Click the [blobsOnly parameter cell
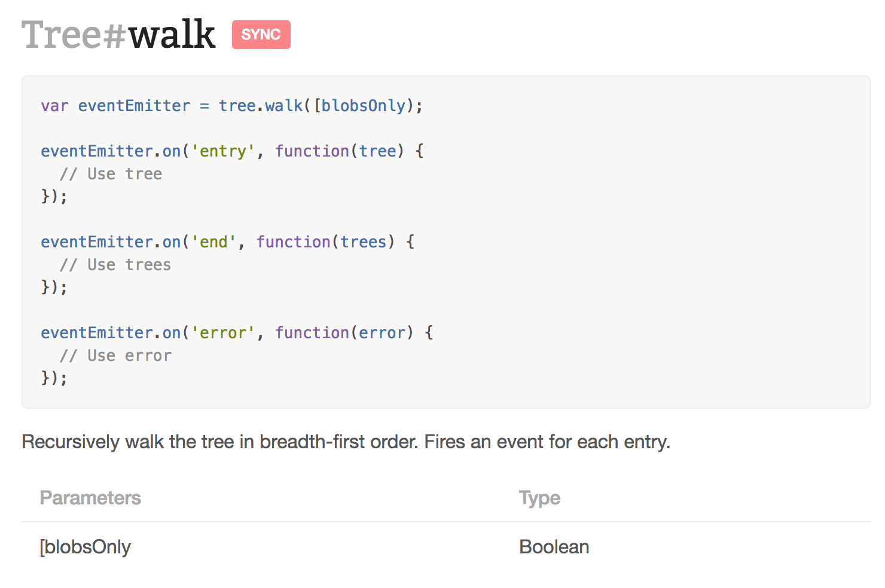This screenshot has height=588, width=885. tap(85, 547)
